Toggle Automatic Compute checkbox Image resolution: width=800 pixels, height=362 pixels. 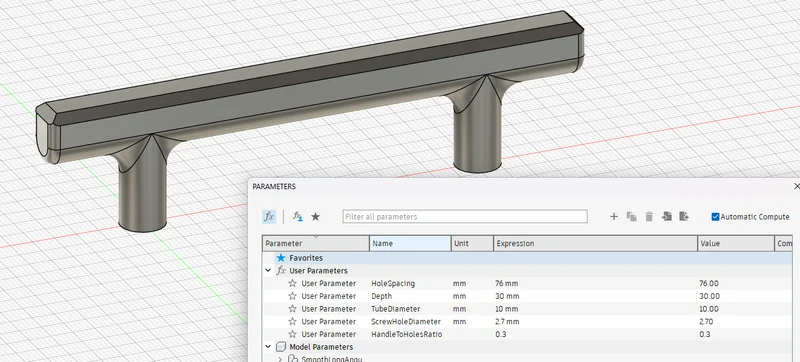coord(715,217)
